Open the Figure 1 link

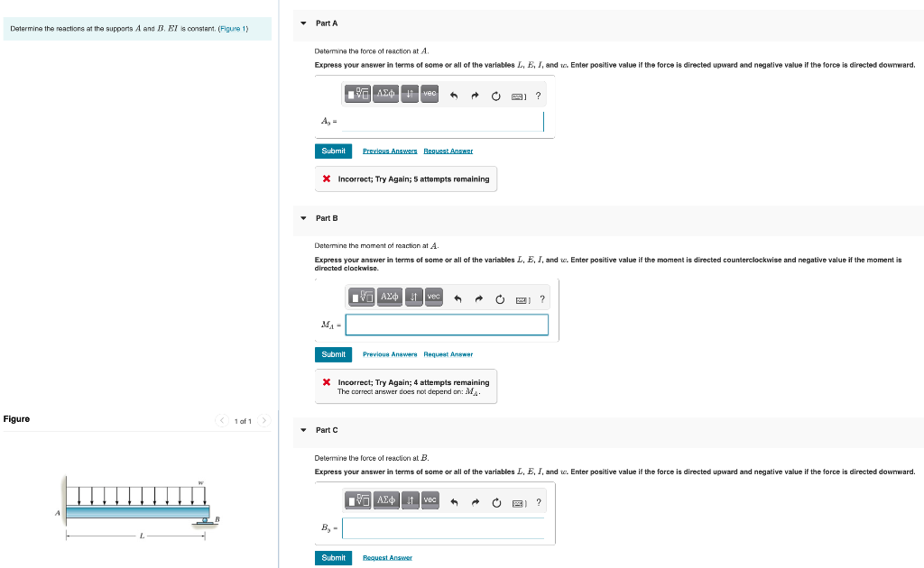(234, 29)
